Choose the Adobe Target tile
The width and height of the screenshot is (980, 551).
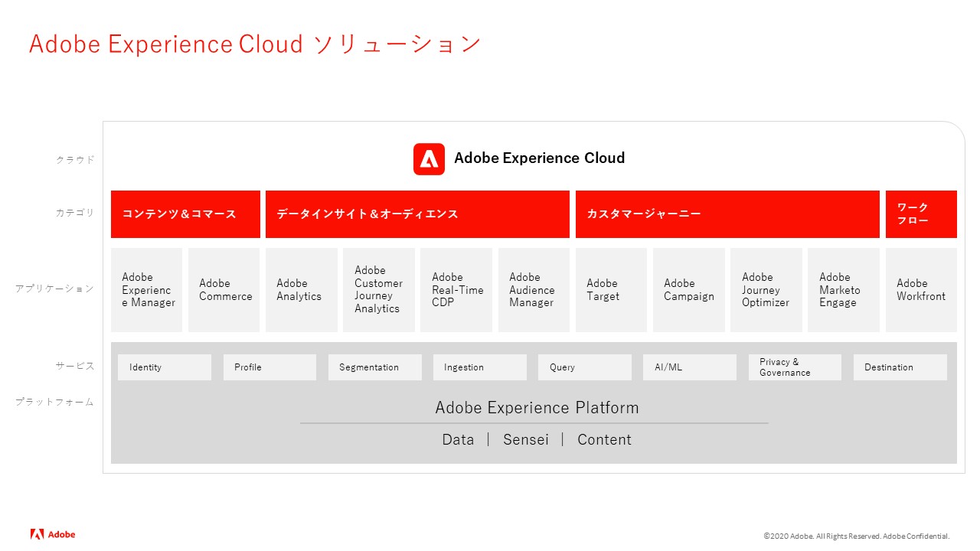(611, 290)
